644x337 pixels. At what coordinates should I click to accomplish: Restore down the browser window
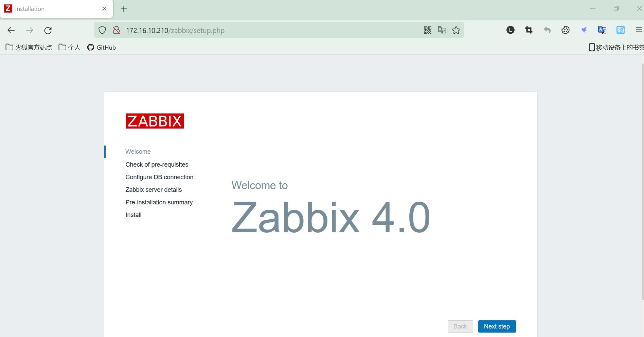point(616,9)
